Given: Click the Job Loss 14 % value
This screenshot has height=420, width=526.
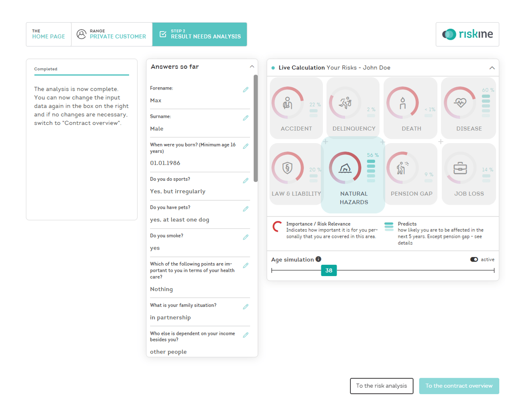Looking at the screenshot, I should tap(487, 170).
